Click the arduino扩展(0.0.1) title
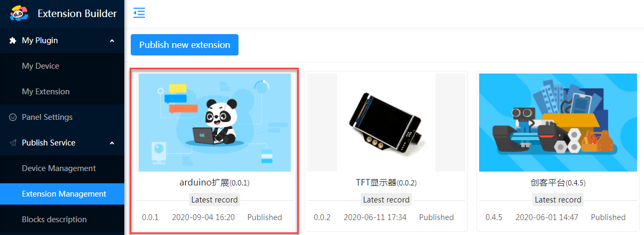 [x=214, y=183]
